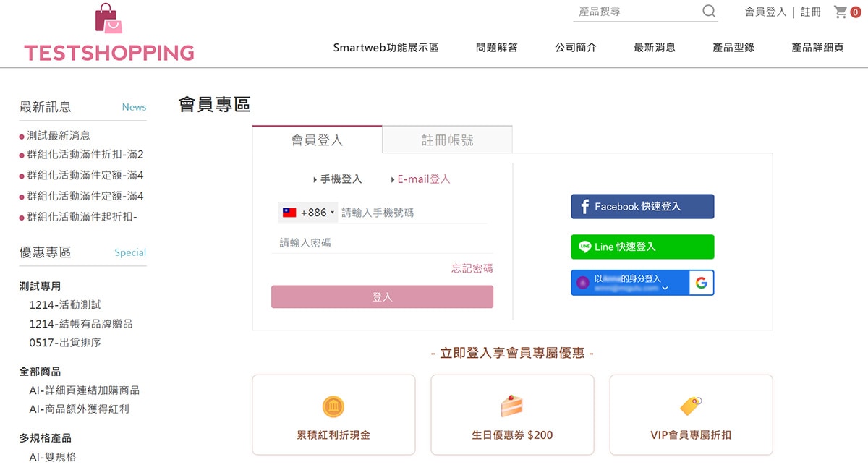Open AI-雙規格 category
868x470 pixels.
[x=53, y=457]
